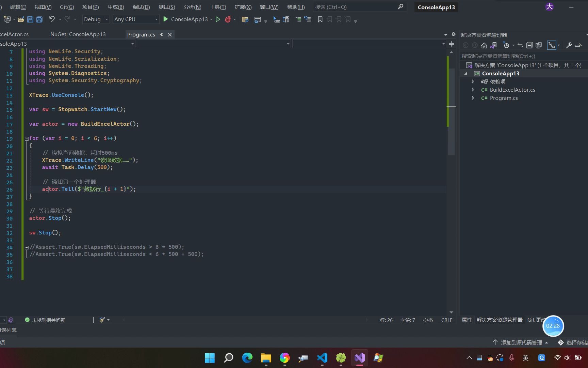Open the 调试(D) menu
Screen dimensions: 588x368
point(141,7)
